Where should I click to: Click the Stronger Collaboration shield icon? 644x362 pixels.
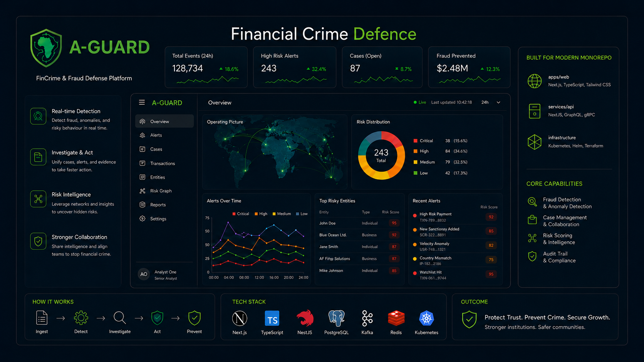pyautogui.click(x=38, y=241)
